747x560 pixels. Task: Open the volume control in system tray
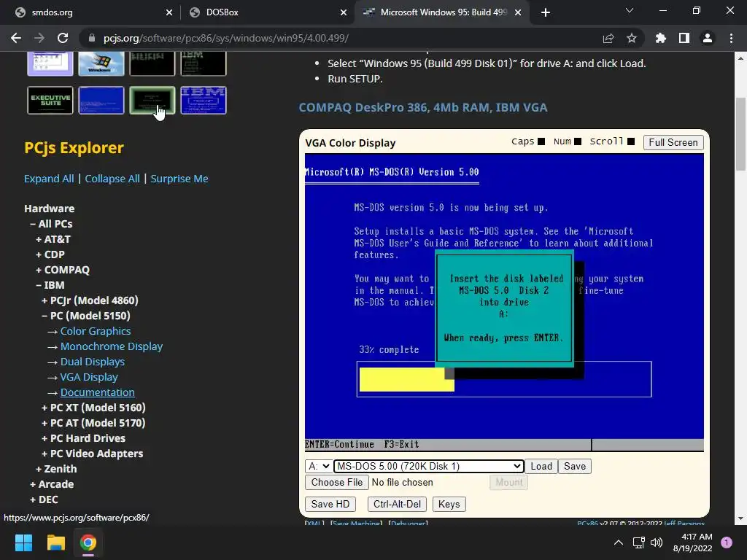click(657, 542)
